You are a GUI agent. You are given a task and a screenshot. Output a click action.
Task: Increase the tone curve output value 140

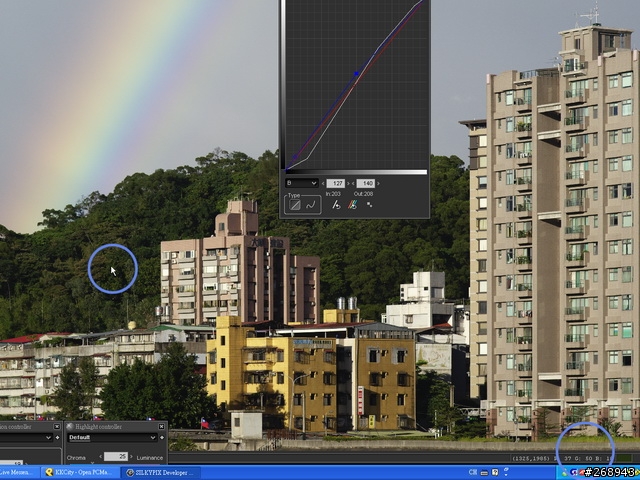point(378,184)
